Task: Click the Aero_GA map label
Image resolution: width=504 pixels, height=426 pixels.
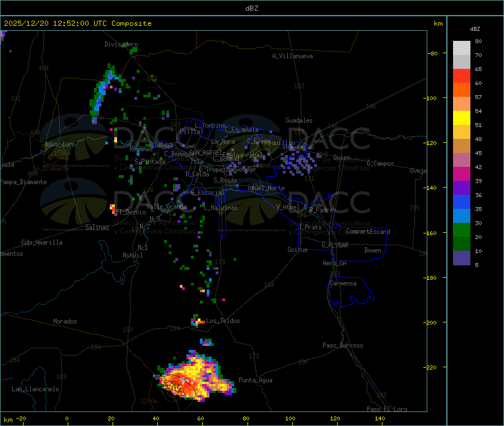Action: tap(335, 263)
